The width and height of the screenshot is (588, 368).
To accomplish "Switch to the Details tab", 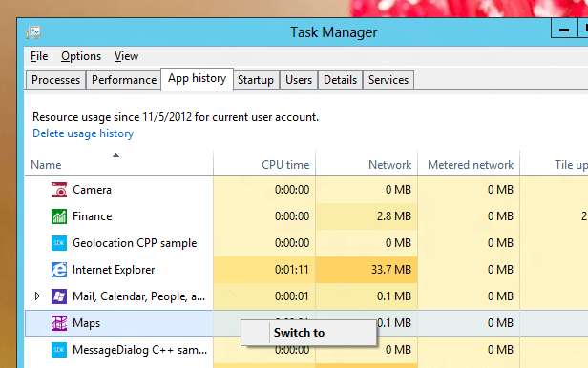I will click(x=340, y=80).
